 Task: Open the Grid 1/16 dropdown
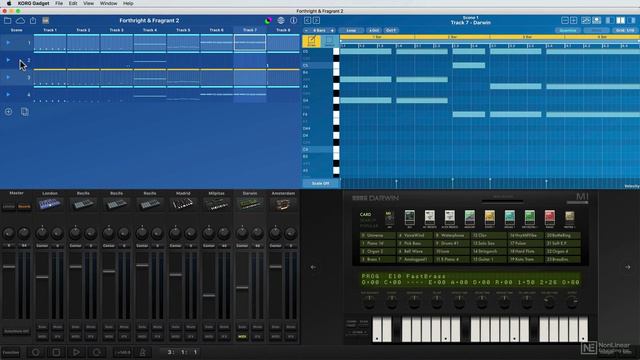click(x=625, y=31)
